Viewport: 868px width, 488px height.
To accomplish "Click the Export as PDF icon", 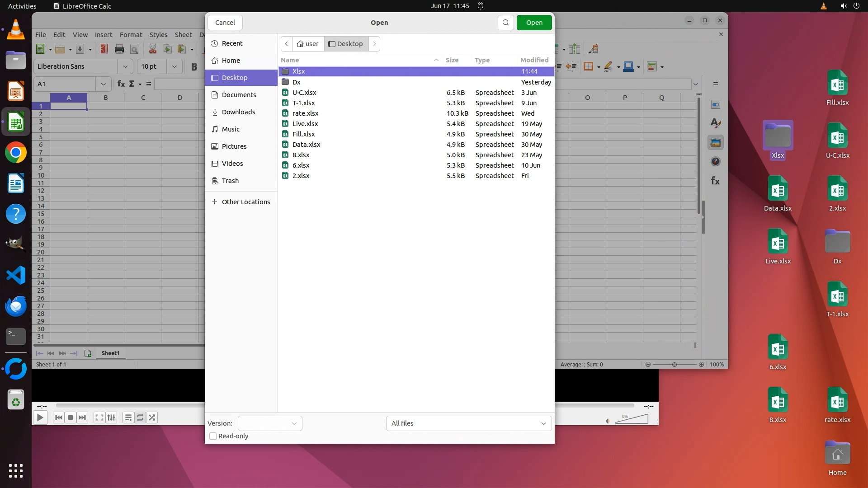I will point(104,49).
